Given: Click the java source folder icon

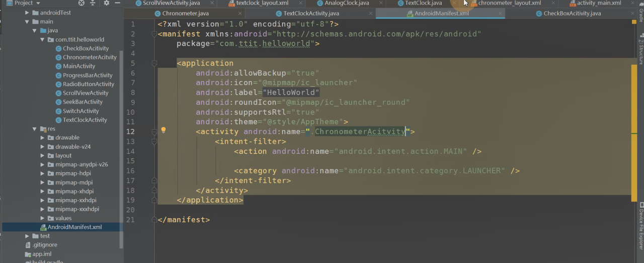Looking at the screenshot, I should coord(43,31).
